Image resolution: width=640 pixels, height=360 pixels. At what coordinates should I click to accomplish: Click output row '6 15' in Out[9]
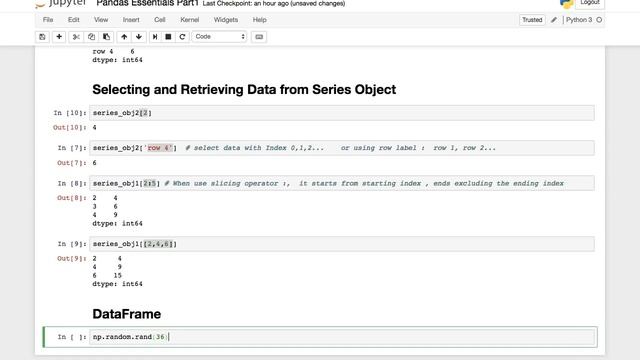point(107,276)
